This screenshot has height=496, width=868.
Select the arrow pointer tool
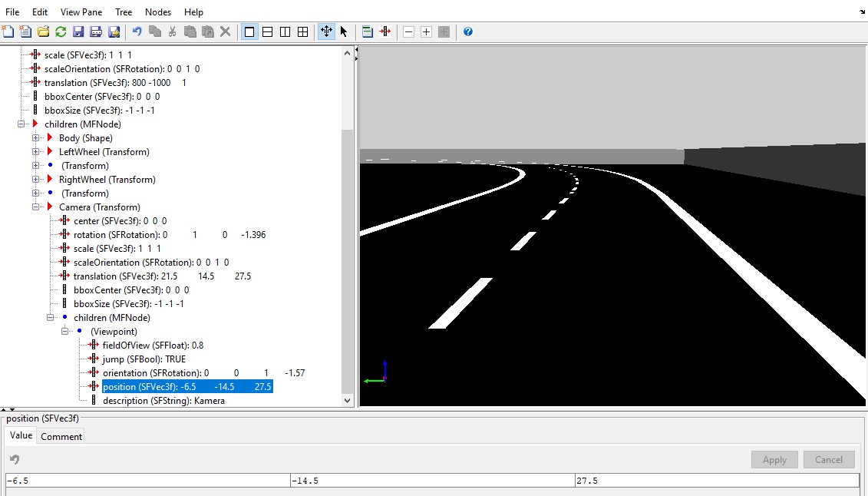tap(344, 31)
